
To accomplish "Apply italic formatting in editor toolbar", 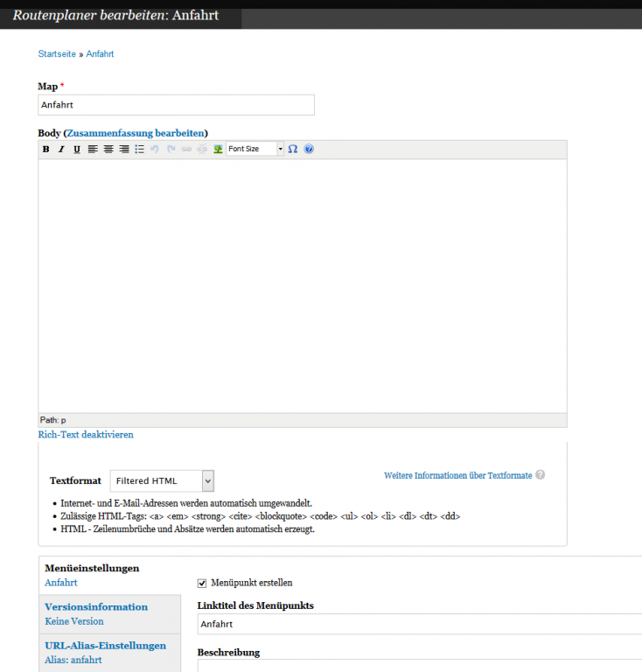I will 61,150.
